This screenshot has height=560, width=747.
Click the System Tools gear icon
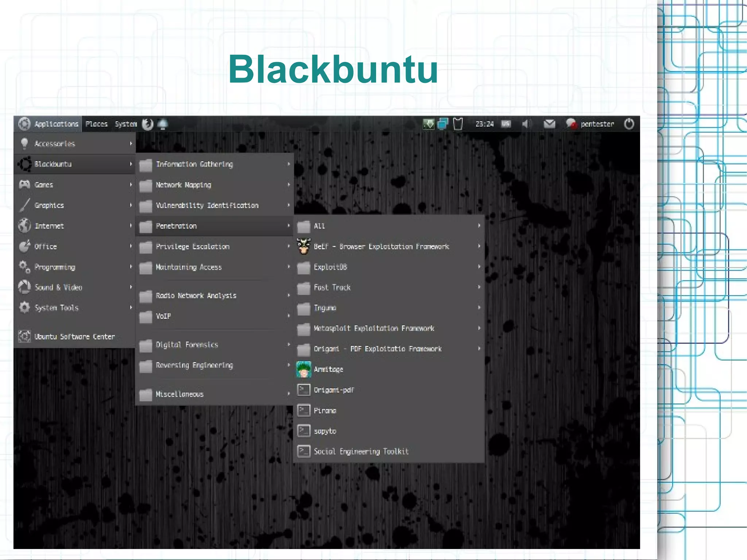[x=24, y=307]
